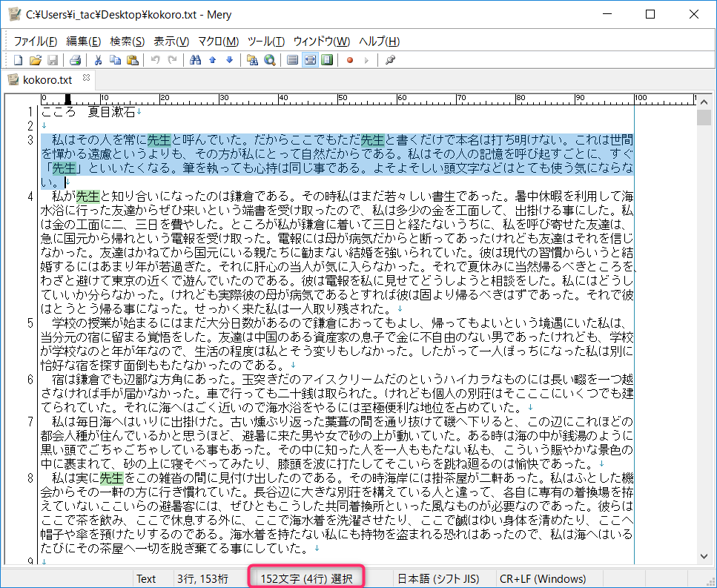The image size is (717, 588).
Task: Close the kokoro.txt tab
Action: 86,78
